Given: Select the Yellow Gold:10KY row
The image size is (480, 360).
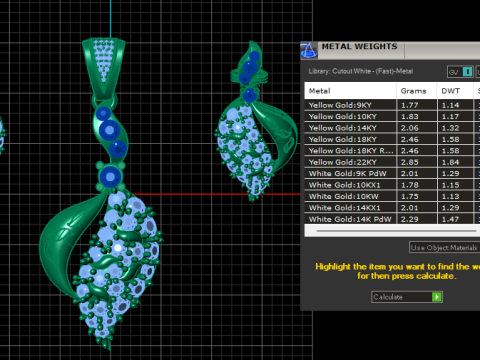Looking at the screenshot, I should pyautogui.click(x=392, y=116).
